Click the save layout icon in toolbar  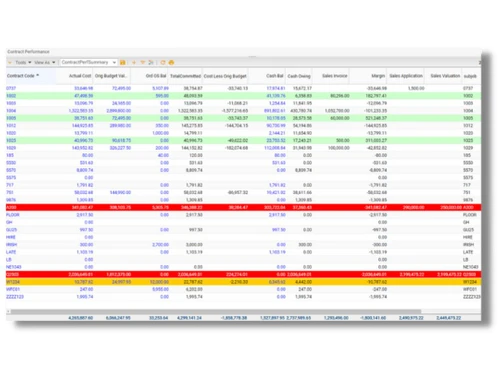tap(123, 62)
